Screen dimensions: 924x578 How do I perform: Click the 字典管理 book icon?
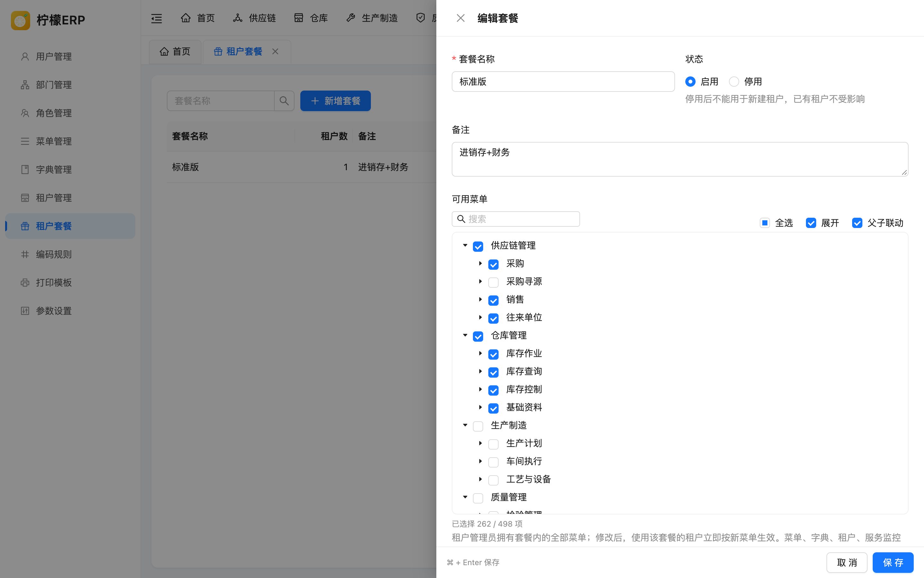[x=25, y=170]
